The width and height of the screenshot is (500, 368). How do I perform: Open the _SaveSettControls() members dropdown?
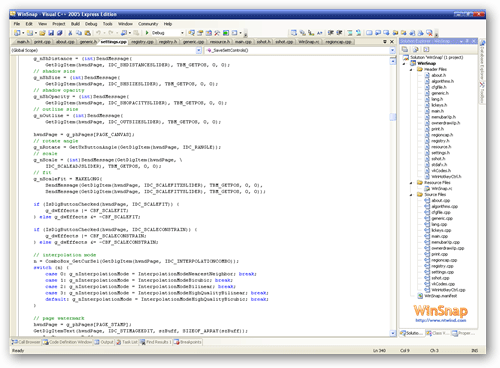coord(300,50)
